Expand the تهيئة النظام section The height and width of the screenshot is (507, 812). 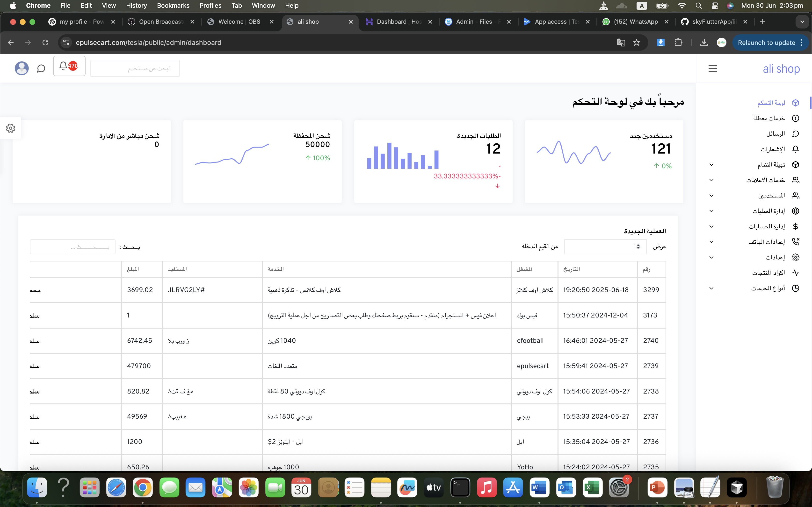pyautogui.click(x=711, y=164)
